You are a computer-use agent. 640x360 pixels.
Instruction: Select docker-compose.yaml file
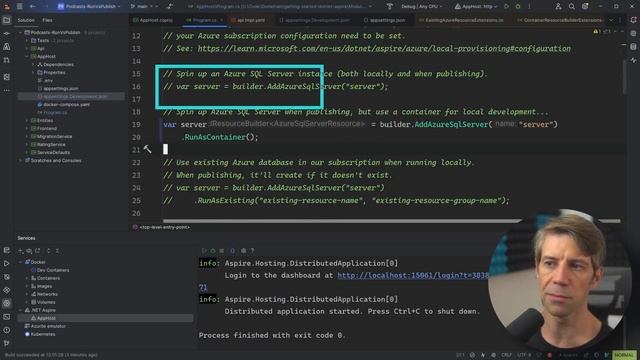coord(63,104)
